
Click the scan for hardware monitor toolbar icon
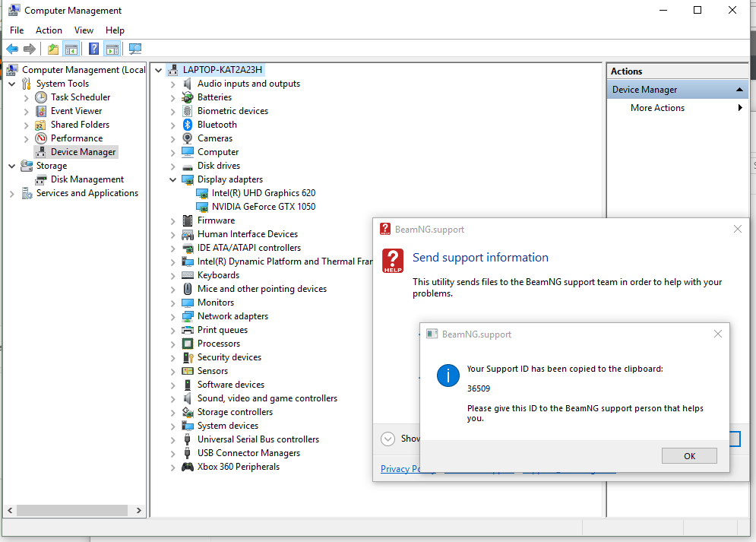135,49
